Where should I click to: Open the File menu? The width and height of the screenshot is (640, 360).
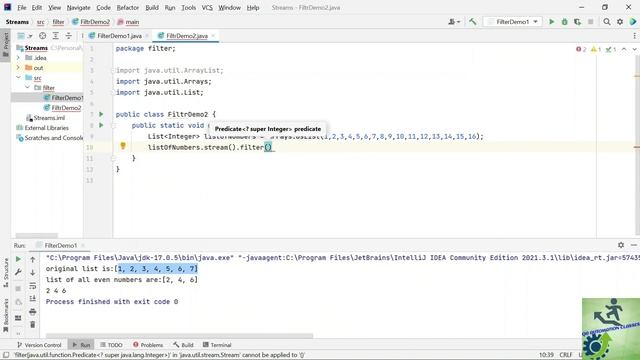pos(22,7)
